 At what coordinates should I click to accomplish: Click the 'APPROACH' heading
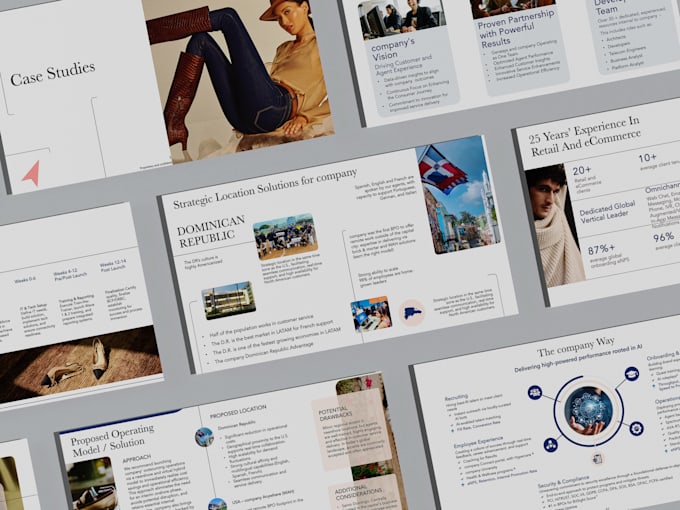(x=137, y=458)
